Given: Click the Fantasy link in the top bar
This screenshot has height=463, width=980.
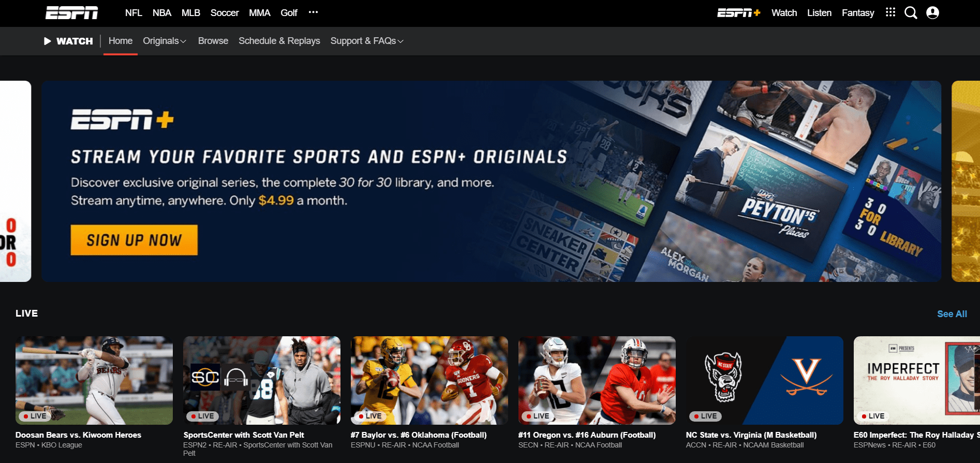Looking at the screenshot, I should 858,13.
